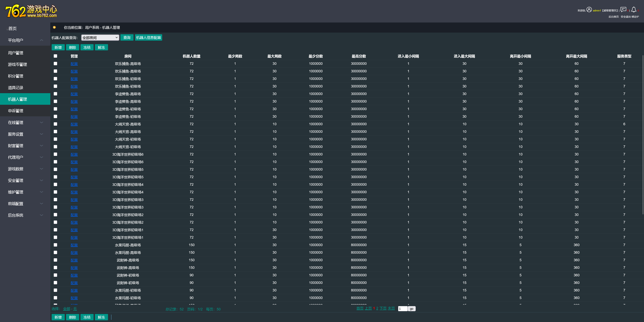The height and width of the screenshot is (322, 644).
Task: Click the 机器人信息配置 button
Action: click(148, 38)
